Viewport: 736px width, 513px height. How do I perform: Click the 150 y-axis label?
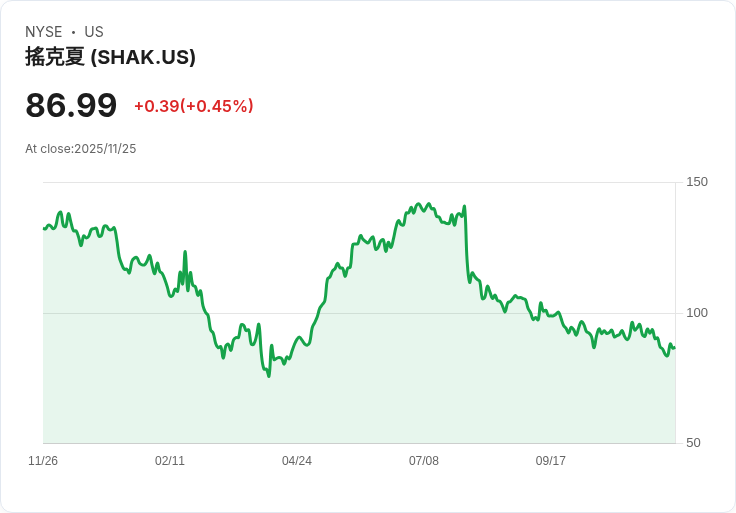(697, 182)
